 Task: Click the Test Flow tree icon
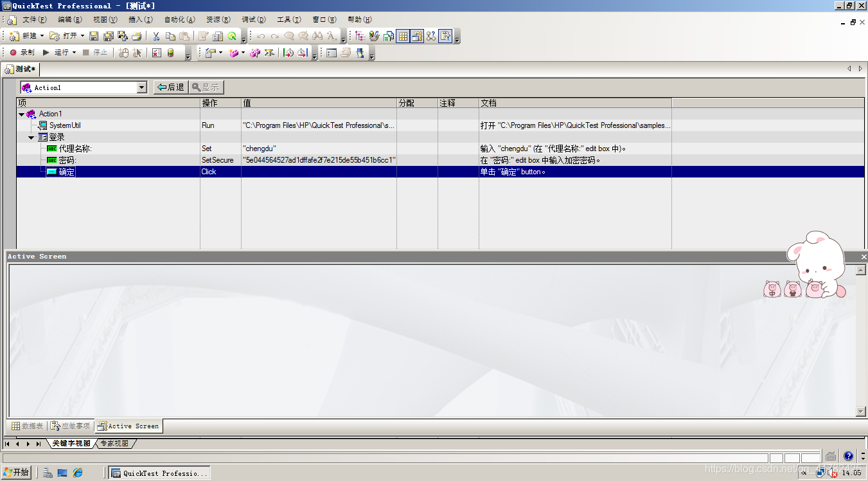click(x=360, y=36)
